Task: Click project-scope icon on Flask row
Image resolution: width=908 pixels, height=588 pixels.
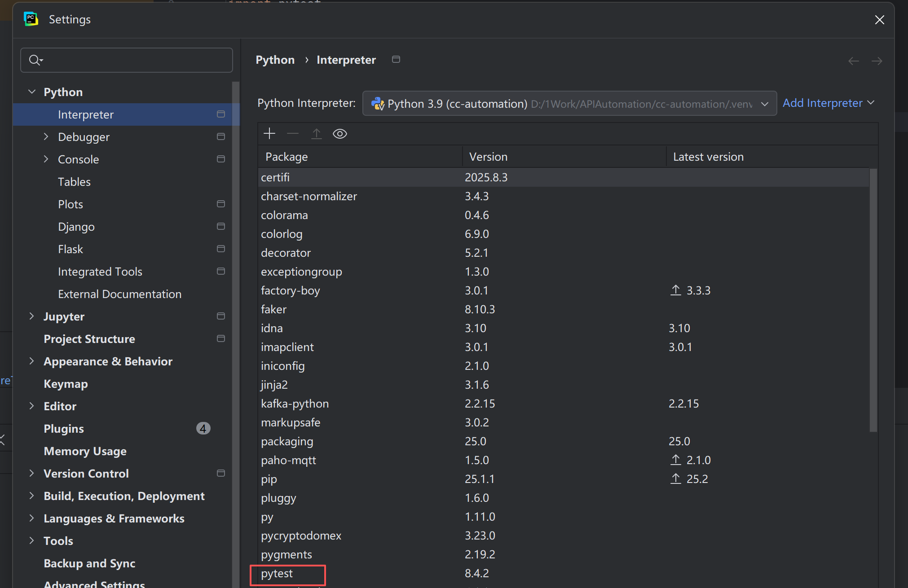Action: pos(220,249)
